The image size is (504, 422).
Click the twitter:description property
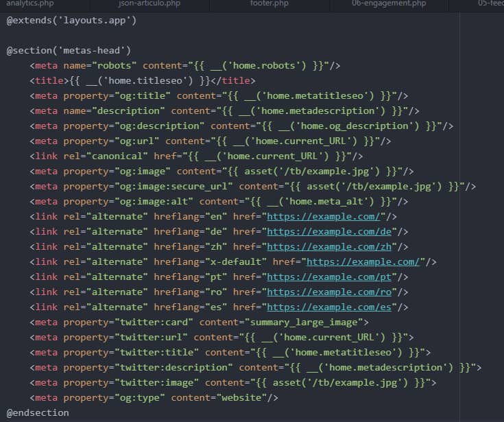148,368
